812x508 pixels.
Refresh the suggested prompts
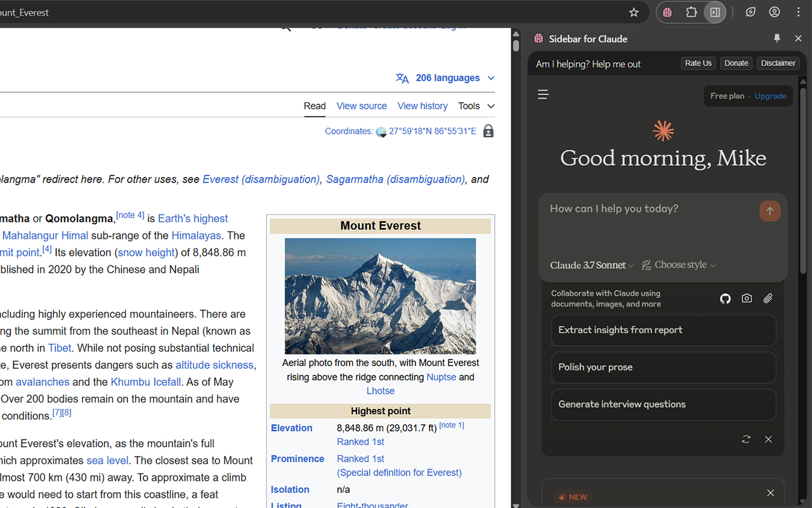point(746,439)
